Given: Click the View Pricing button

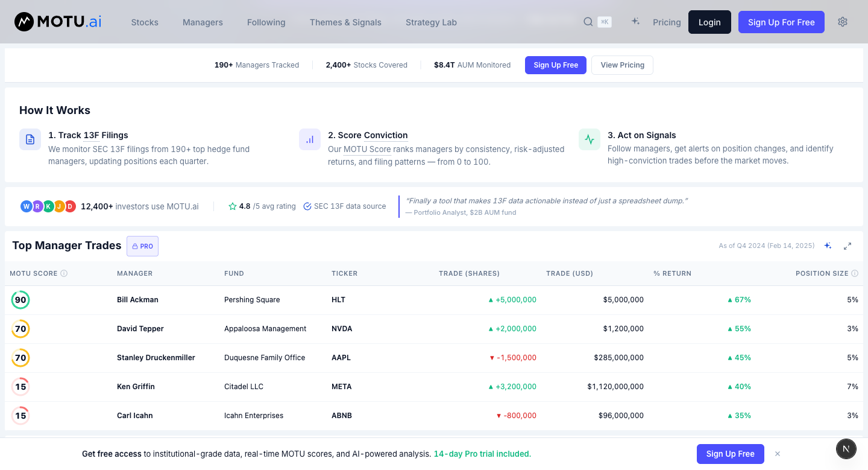Looking at the screenshot, I should pyautogui.click(x=622, y=65).
